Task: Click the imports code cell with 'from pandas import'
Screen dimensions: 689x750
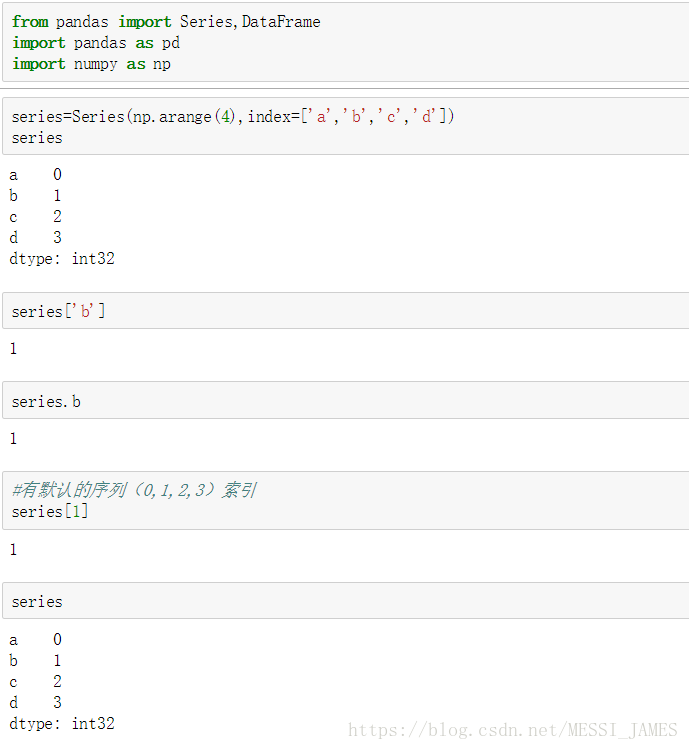Action: [345, 42]
